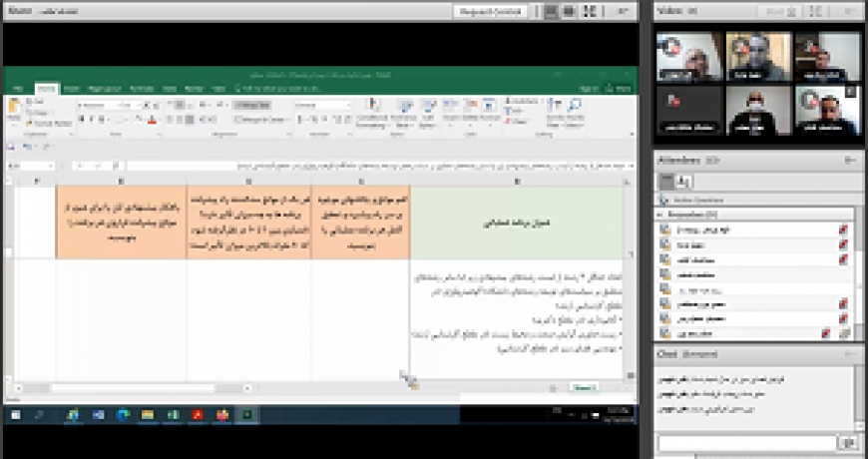Screen dimensions: 868x459
Task: Switch to the Data ribbon tab
Action: click(x=170, y=89)
